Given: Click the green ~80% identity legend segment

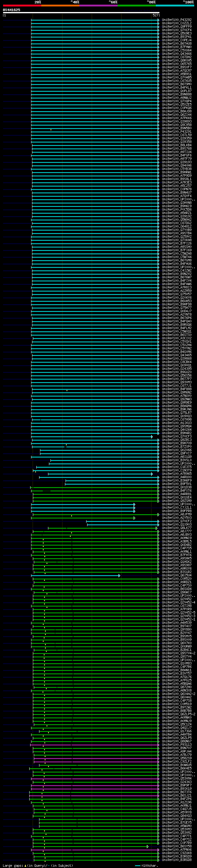Looking at the screenshot, I should coord(137,6).
